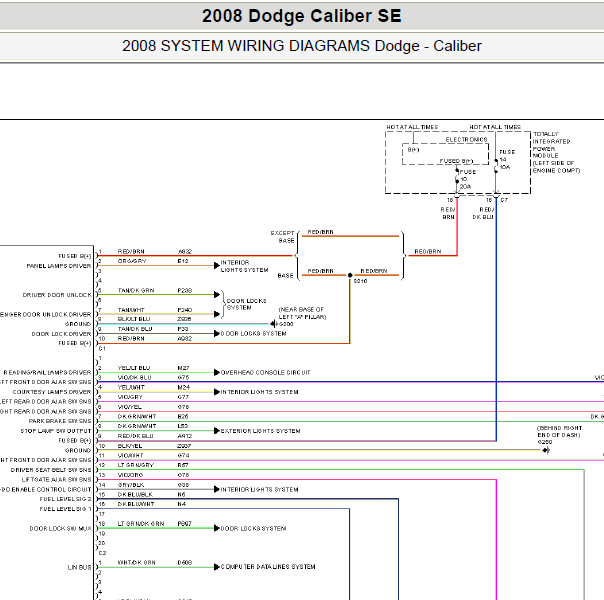Click the 'FUEL LEVEL SIG 2' pin label

[65, 499]
